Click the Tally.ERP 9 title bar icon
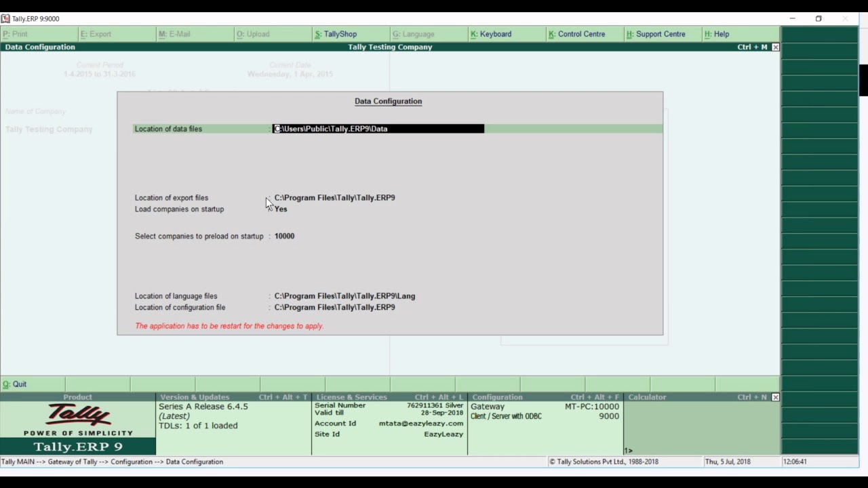Screen dimensions: 868x488 pos(5,19)
